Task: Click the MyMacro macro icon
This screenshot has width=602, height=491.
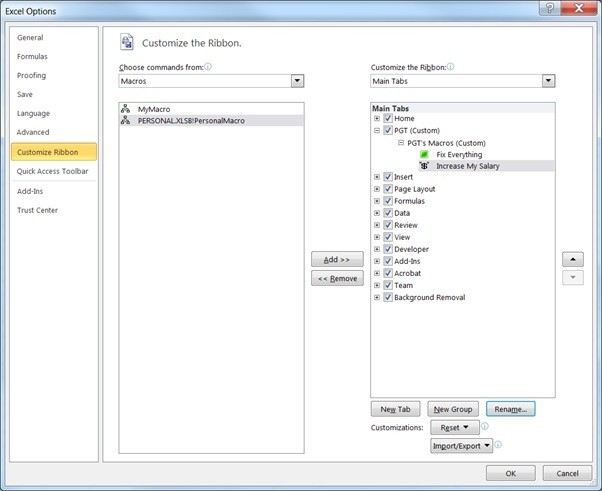Action: pyautogui.click(x=125, y=109)
